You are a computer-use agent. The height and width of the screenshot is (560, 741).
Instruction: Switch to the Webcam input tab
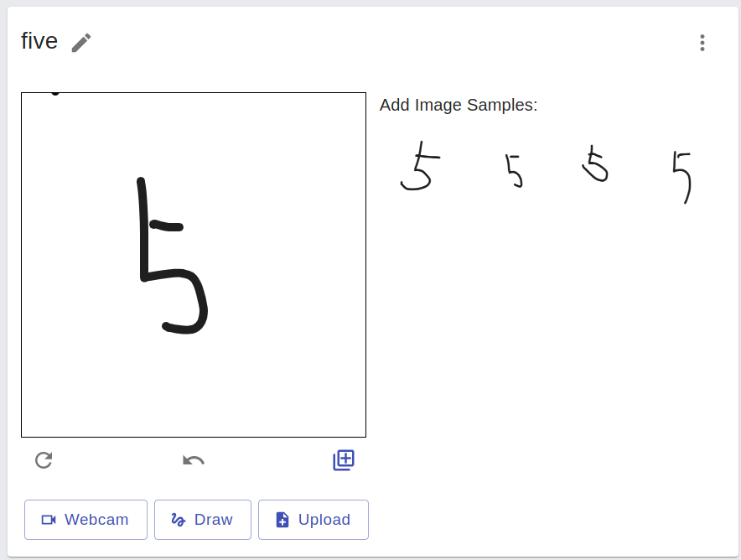[85, 520]
